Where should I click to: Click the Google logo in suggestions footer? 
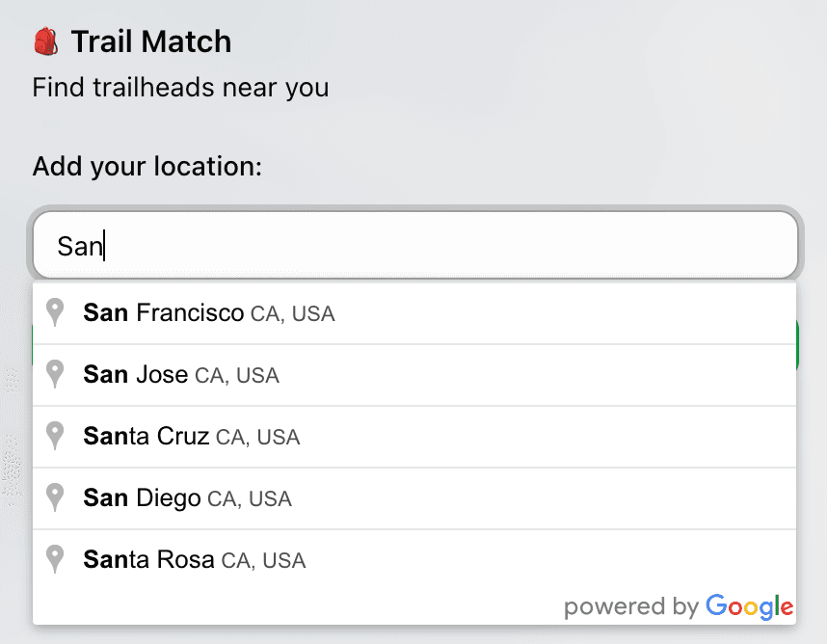coord(751,606)
